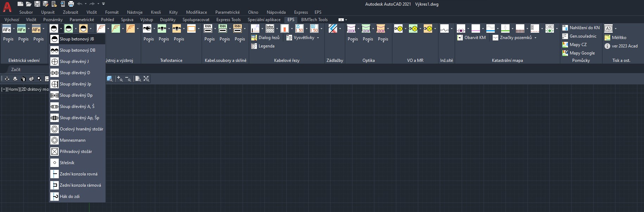Screen dimensions: 644x212
Task: Click the orange VO a MR lamp icon
Action: (x=428, y=28)
